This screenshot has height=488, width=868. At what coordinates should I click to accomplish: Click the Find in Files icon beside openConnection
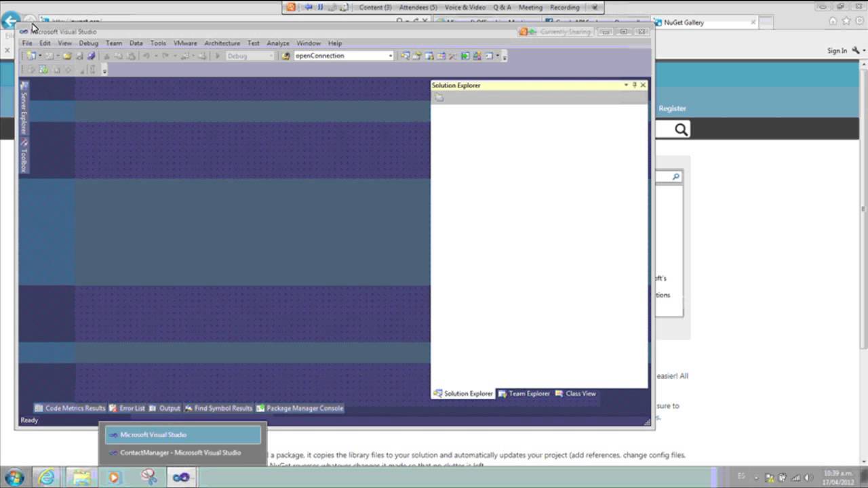(286, 56)
